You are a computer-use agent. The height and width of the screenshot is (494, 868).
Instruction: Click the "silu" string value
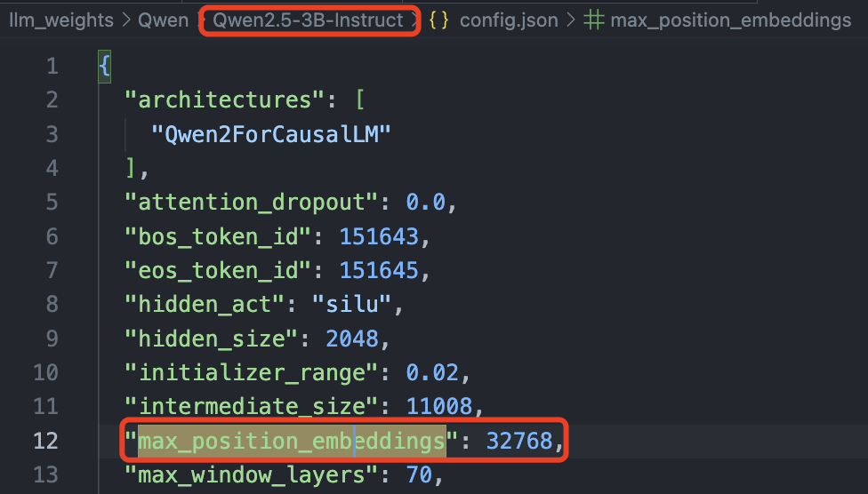pyautogui.click(x=352, y=304)
